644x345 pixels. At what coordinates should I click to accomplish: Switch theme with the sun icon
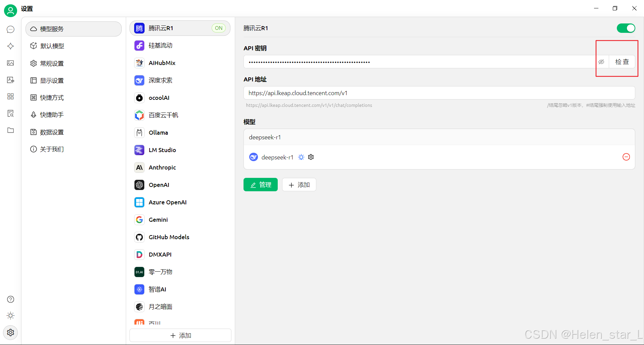pos(10,316)
